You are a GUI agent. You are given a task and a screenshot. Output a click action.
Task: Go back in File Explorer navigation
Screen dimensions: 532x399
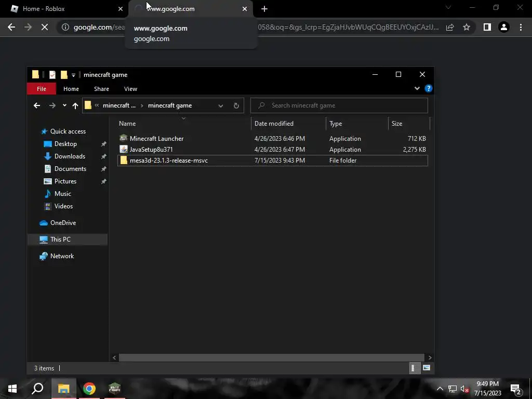click(37, 105)
